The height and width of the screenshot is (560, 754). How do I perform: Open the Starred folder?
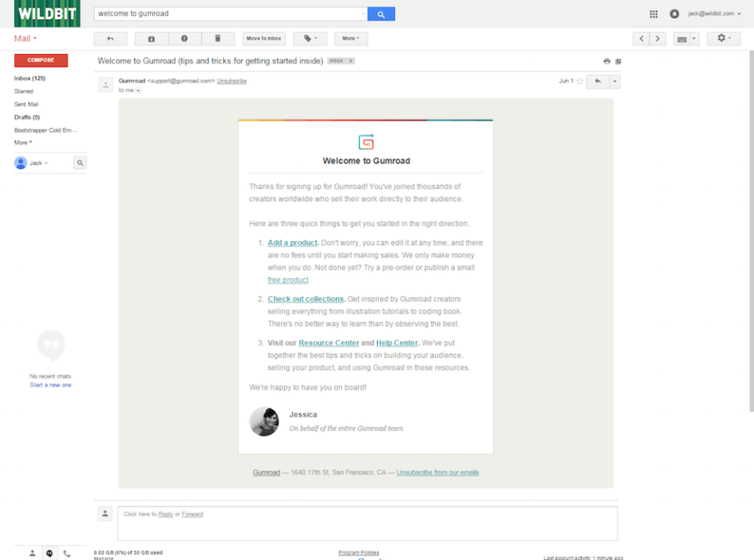[x=24, y=91]
